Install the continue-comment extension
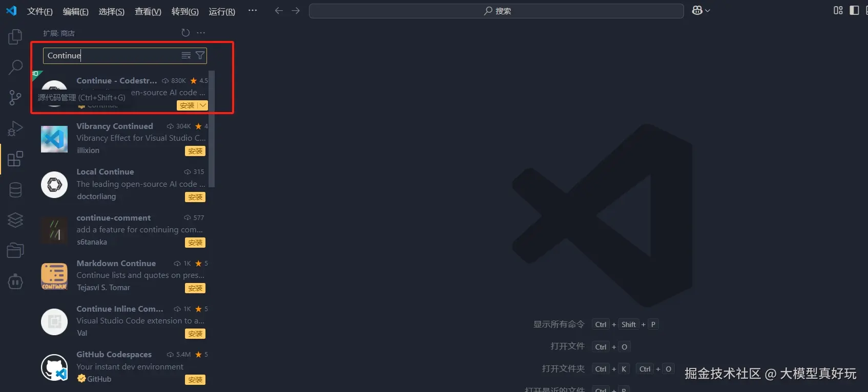Screen dimensions: 868x392 (195, 243)
